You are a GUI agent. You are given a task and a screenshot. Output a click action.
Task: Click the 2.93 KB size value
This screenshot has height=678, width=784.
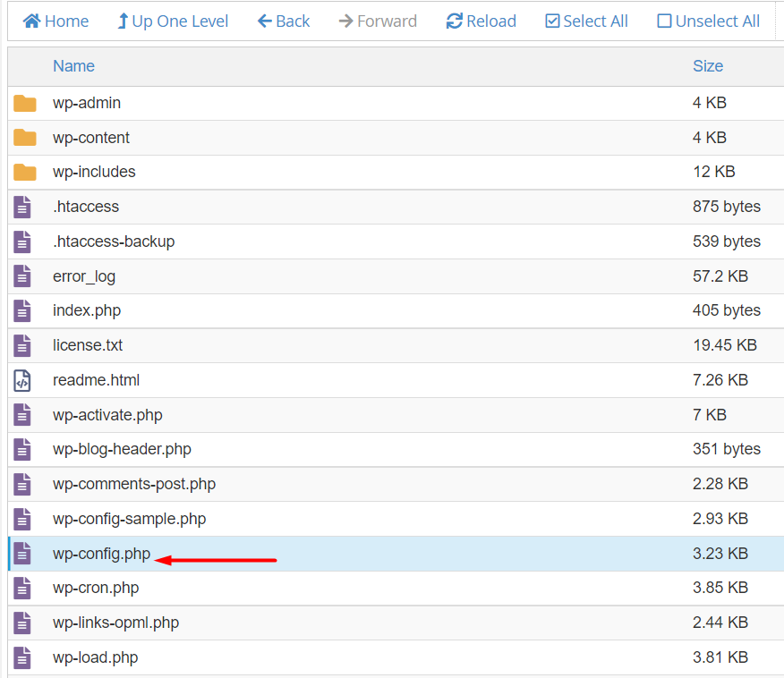tap(720, 519)
